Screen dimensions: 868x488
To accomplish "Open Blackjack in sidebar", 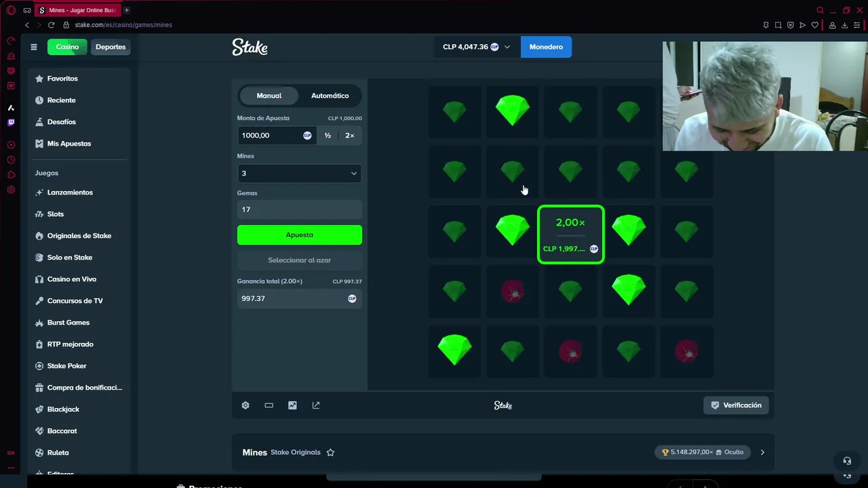I will (x=63, y=409).
